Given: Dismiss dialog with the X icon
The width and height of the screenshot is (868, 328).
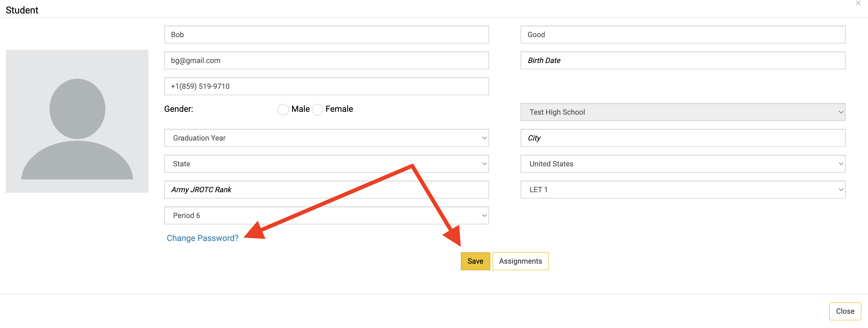Looking at the screenshot, I should point(858,3).
